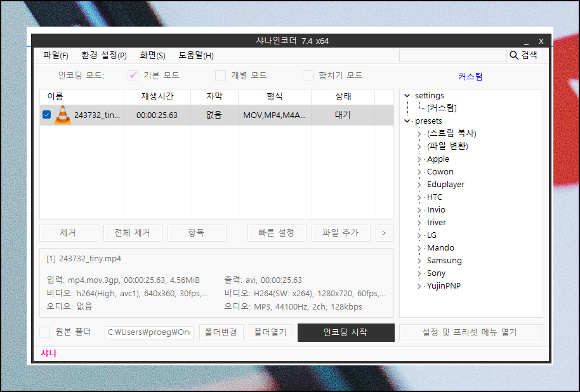Expand the Cowon preset group

[419, 172]
